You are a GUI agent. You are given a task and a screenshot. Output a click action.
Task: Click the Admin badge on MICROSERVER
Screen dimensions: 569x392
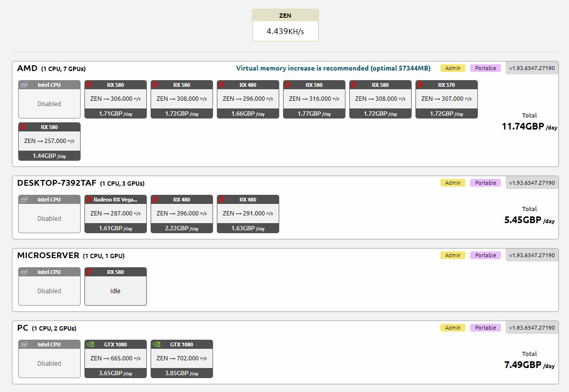452,255
